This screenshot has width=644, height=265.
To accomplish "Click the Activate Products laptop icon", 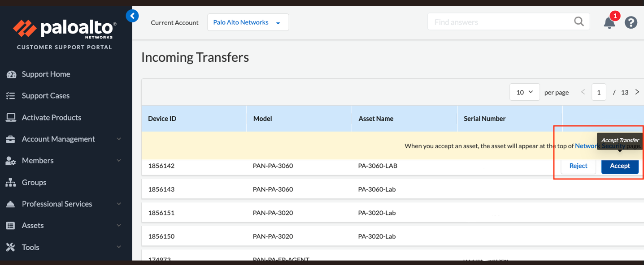I will tap(11, 117).
